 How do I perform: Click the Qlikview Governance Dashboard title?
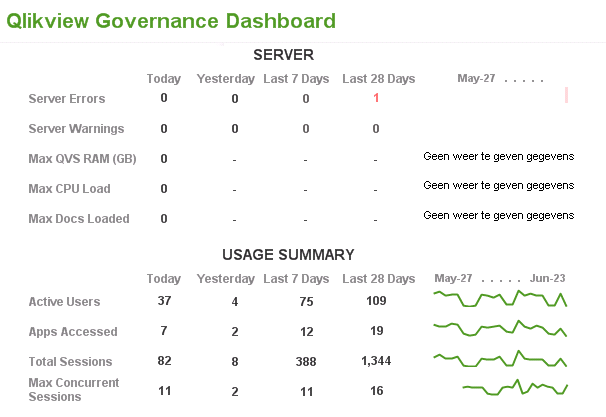click(171, 21)
